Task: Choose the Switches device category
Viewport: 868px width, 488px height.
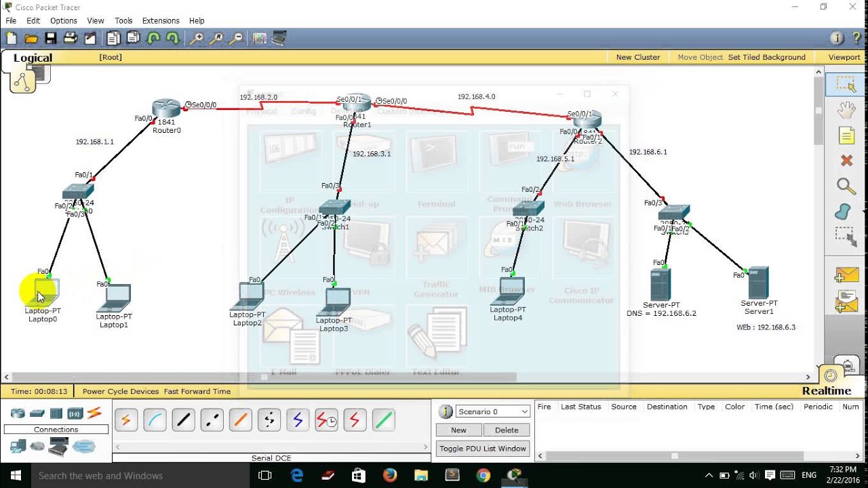Action: (37, 413)
